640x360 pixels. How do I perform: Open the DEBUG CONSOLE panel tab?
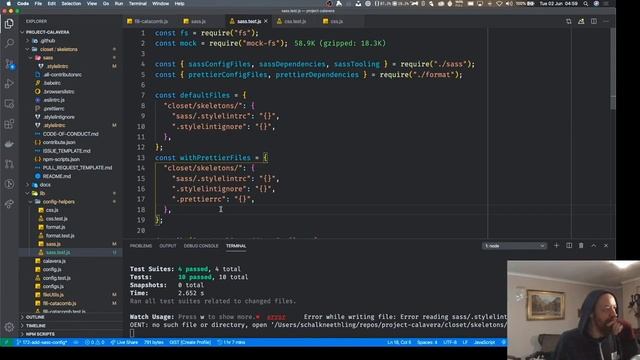[x=201, y=246]
